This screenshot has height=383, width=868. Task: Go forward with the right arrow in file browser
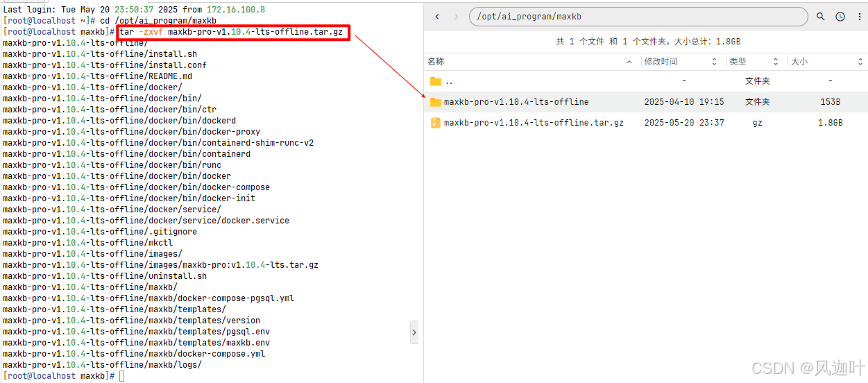[x=456, y=17]
